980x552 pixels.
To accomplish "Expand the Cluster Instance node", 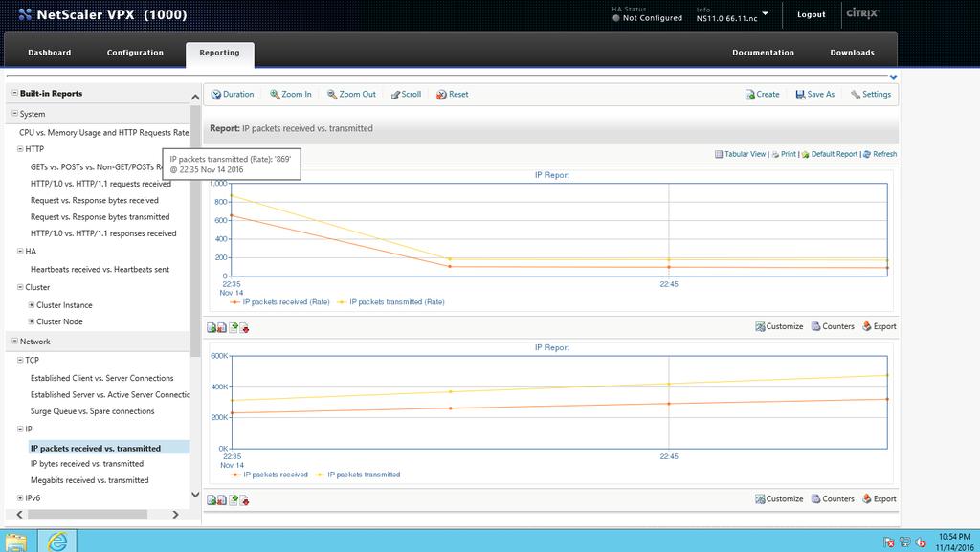I will pyautogui.click(x=32, y=305).
